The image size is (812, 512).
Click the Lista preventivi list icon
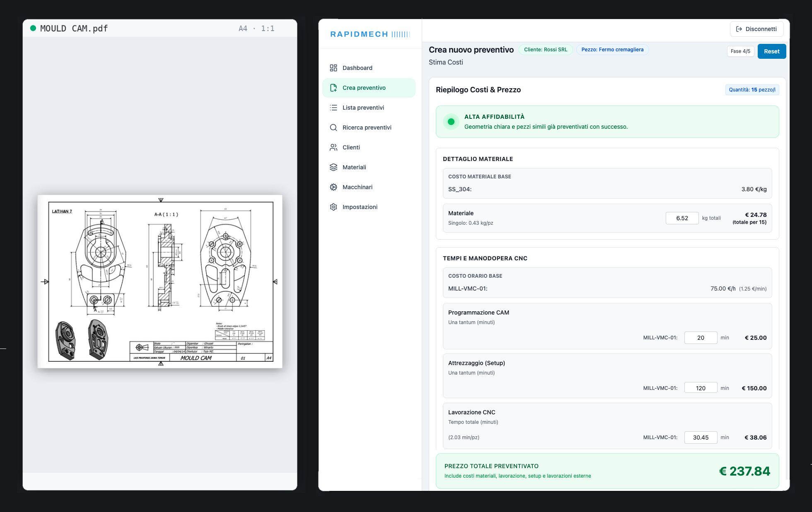coord(333,108)
